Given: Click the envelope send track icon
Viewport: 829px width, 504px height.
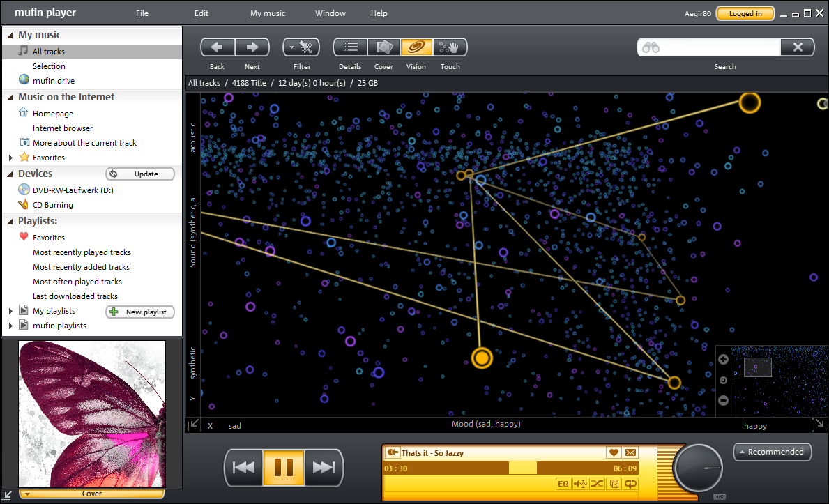Looking at the screenshot, I should click(x=630, y=452).
